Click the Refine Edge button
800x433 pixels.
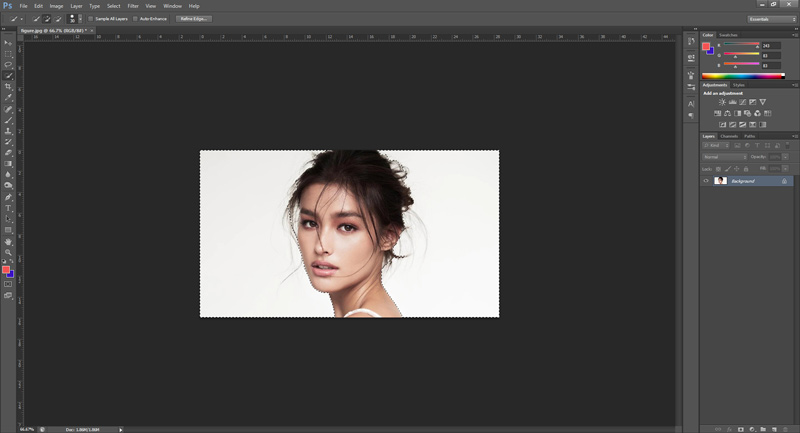pyautogui.click(x=194, y=19)
